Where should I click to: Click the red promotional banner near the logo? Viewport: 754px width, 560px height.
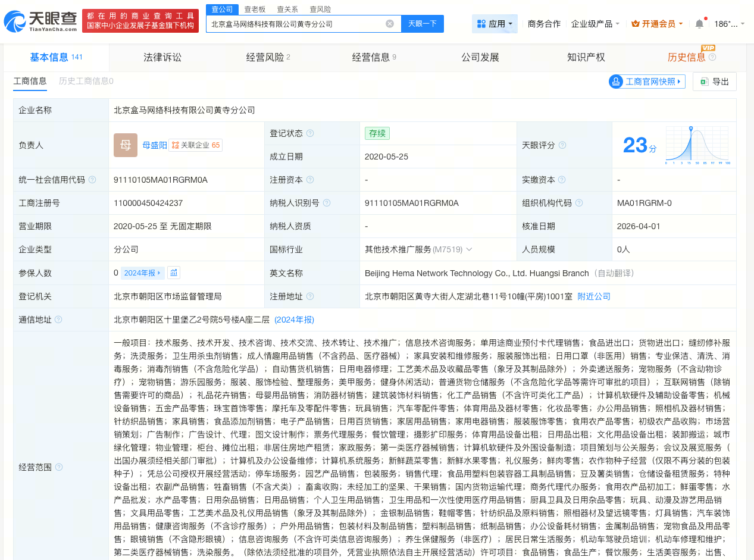tap(140, 21)
